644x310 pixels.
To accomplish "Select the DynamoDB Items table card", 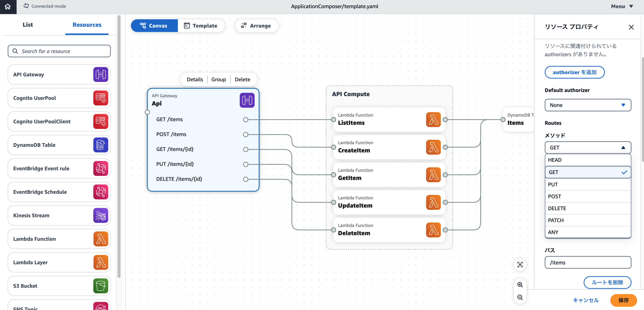I will tap(519, 120).
